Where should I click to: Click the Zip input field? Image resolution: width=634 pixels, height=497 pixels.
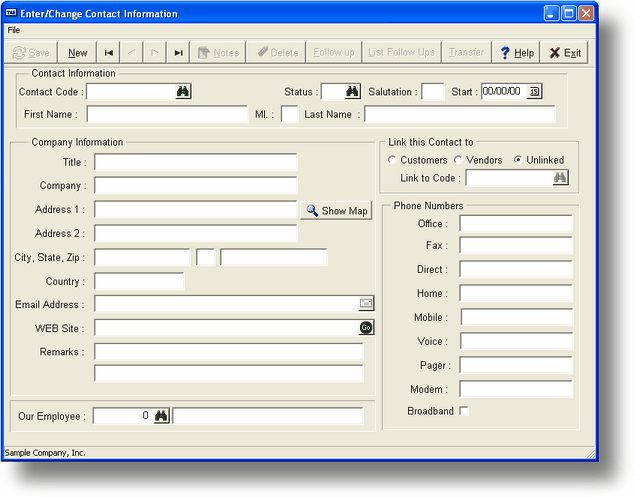tap(274, 257)
